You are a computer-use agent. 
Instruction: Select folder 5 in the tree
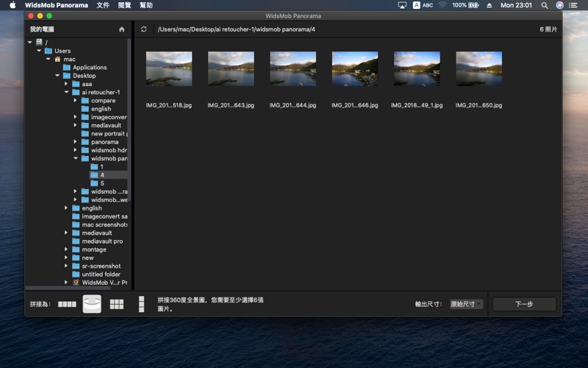(x=102, y=183)
